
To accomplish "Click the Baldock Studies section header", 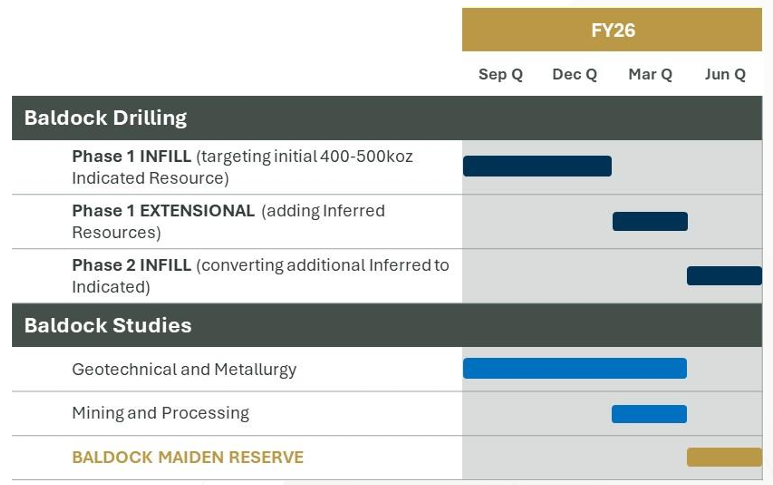I will [x=108, y=326].
